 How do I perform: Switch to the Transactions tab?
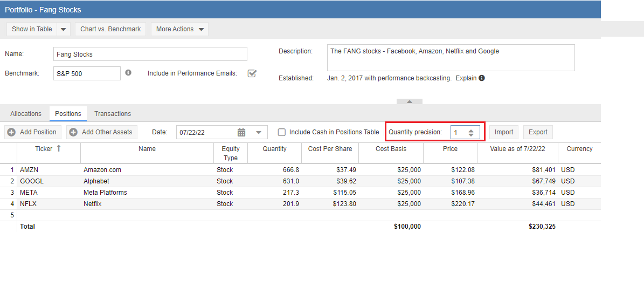pyautogui.click(x=113, y=114)
